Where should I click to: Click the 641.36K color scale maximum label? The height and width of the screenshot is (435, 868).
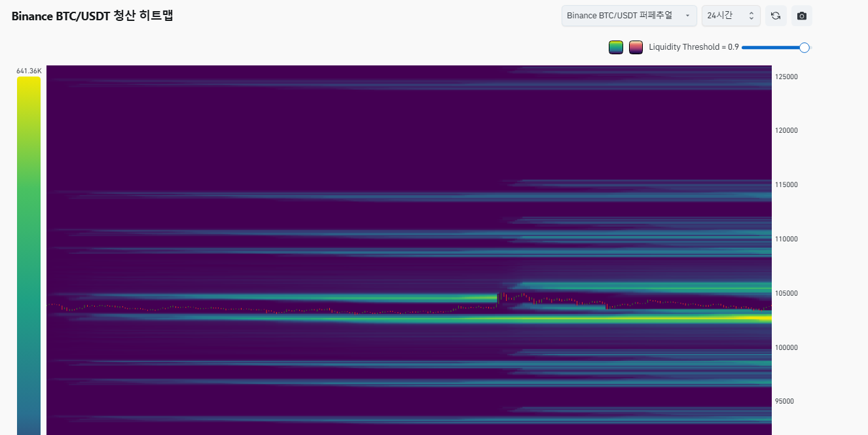(29, 71)
